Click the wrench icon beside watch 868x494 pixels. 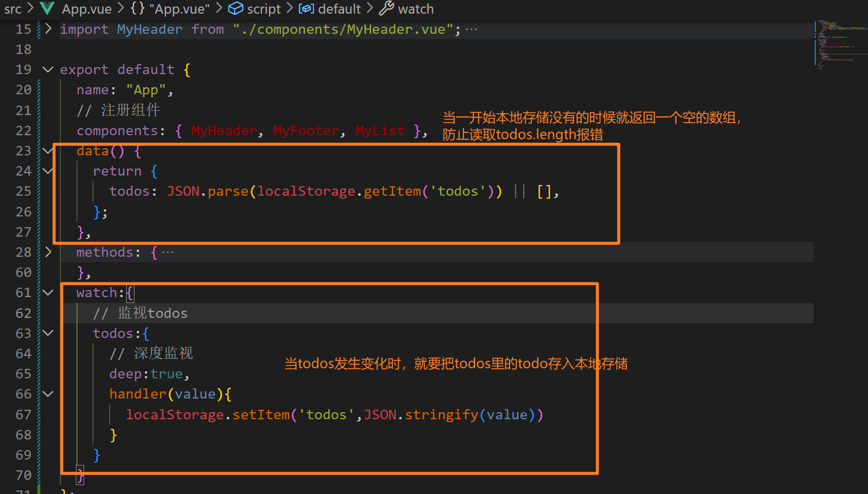coord(386,8)
